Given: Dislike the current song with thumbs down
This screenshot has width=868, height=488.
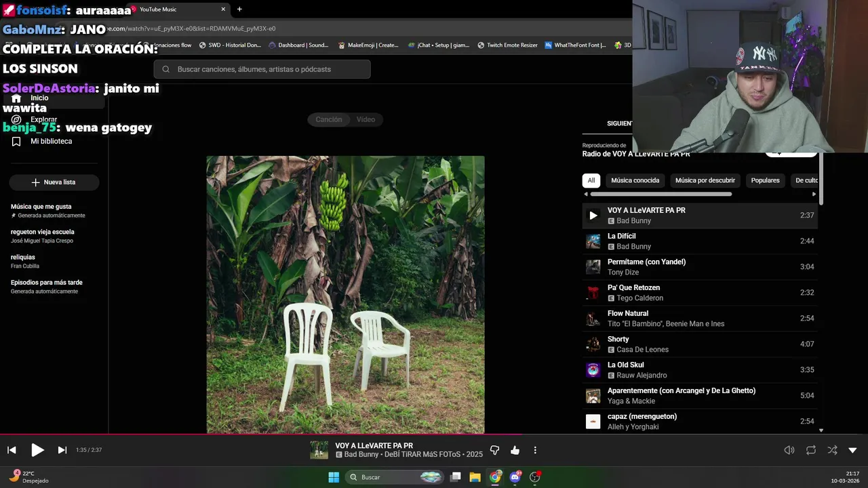Looking at the screenshot, I should click(494, 450).
